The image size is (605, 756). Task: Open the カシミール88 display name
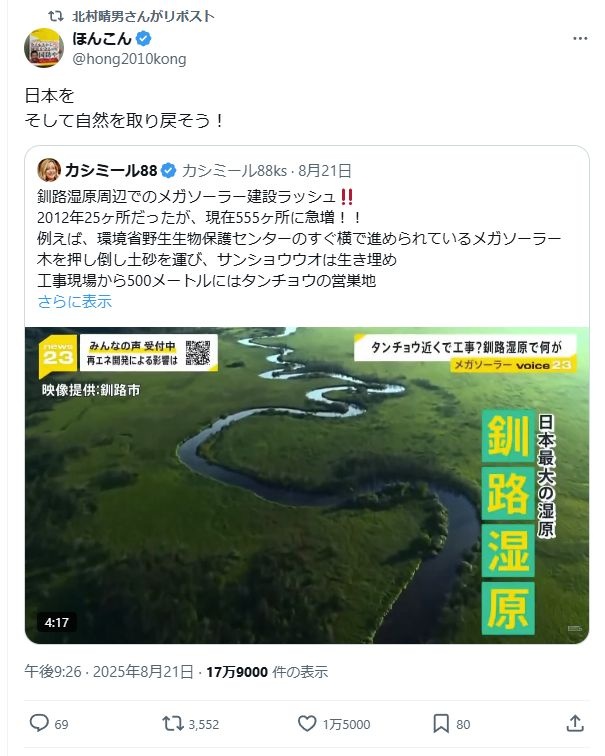tap(111, 170)
